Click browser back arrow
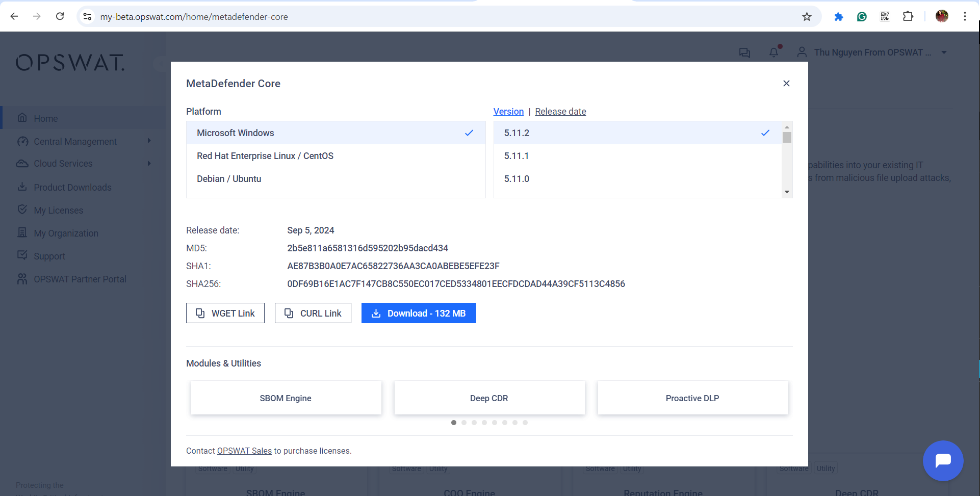Viewport: 980px width, 496px height. click(x=14, y=16)
